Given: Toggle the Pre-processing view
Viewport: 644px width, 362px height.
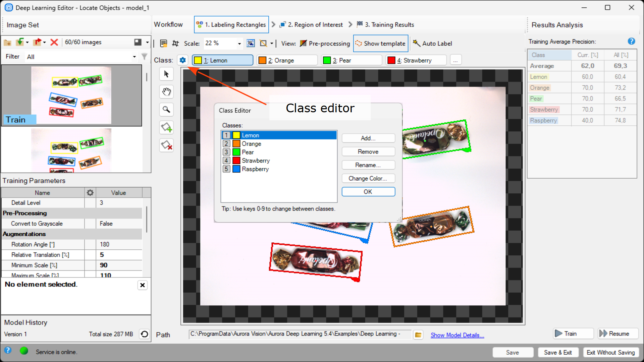Looking at the screenshot, I should tap(325, 44).
